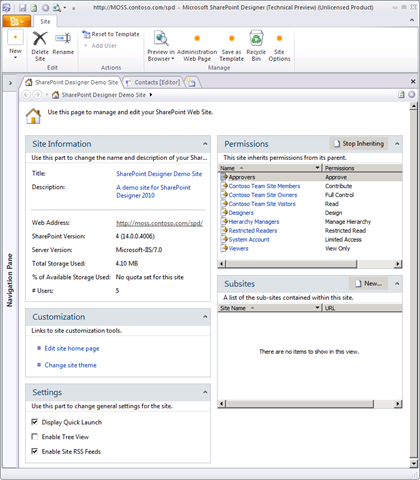Click the System Account entry
This screenshot has height=480, width=420.
[x=249, y=239]
